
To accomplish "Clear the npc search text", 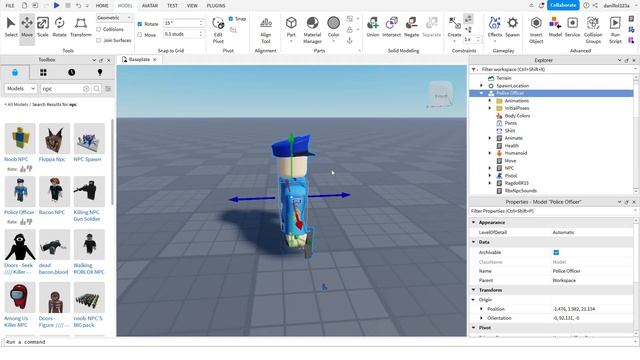I will pyautogui.click(x=86, y=89).
